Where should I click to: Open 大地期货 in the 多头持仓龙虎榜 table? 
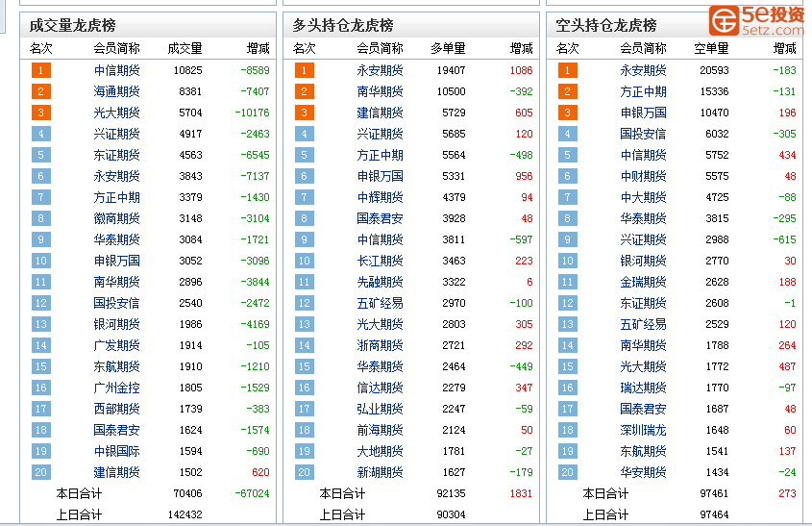tap(380, 451)
